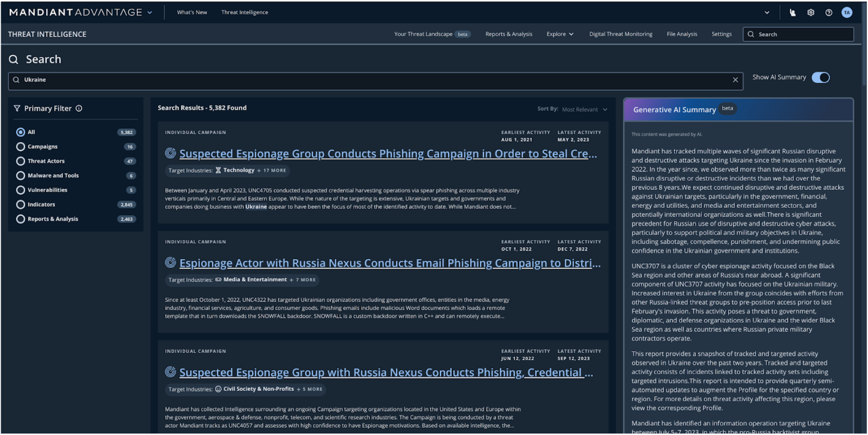This screenshot has height=435, width=868.
Task: Click the Search Results - 5,382 Found text
Action: point(202,108)
